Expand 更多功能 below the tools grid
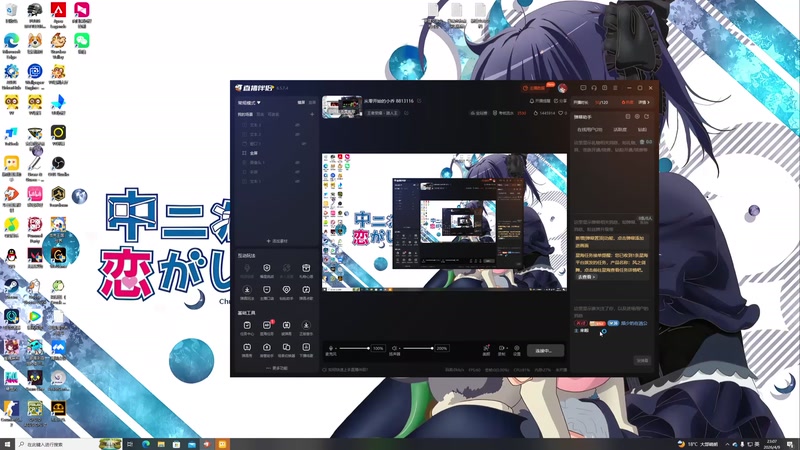The height and width of the screenshot is (450, 800). 278,368
